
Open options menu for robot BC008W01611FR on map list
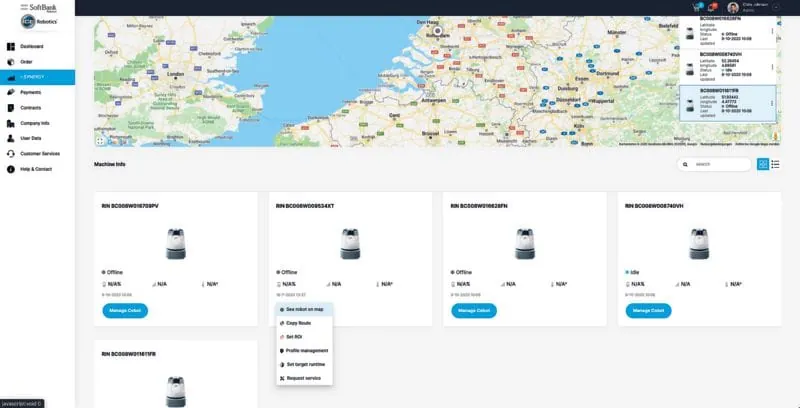point(773,101)
